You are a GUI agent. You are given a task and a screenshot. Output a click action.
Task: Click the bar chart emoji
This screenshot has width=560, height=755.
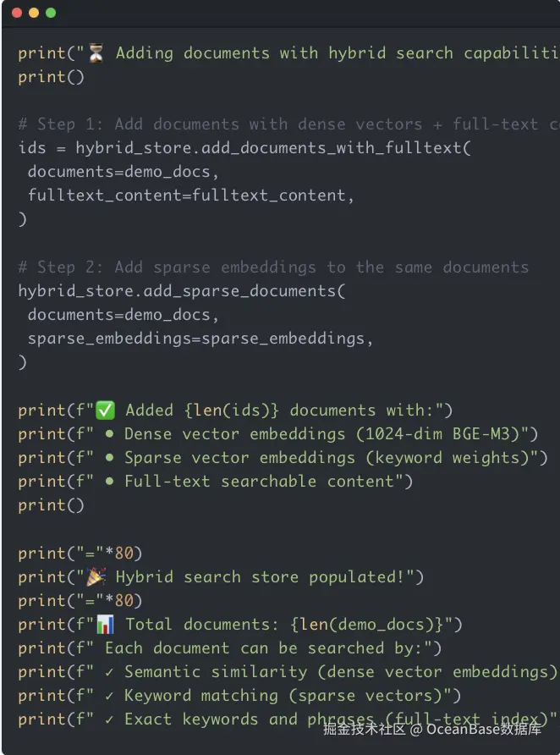tap(105, 625)
